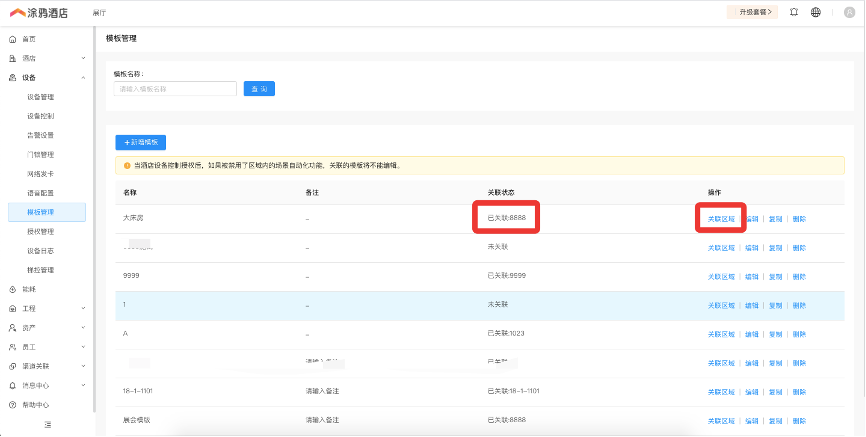
Task: Select the highlighted 模板管理 submenu item
Action: pos(47,213)
